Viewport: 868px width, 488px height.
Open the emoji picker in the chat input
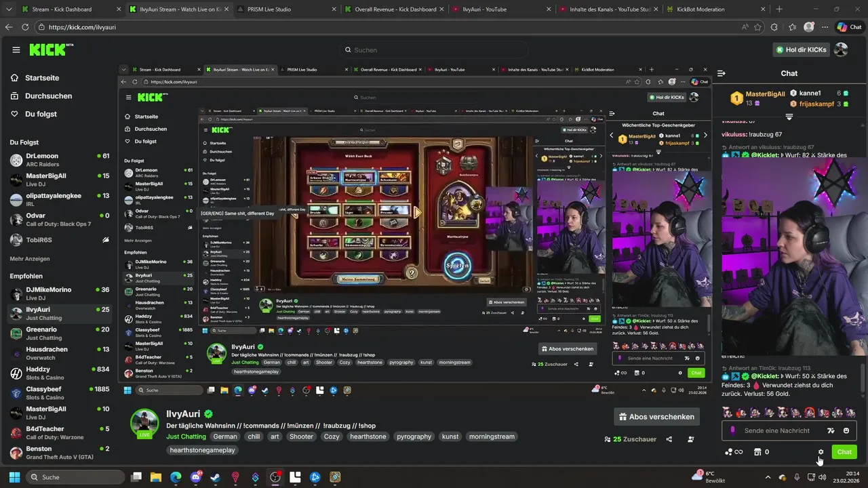846,430
